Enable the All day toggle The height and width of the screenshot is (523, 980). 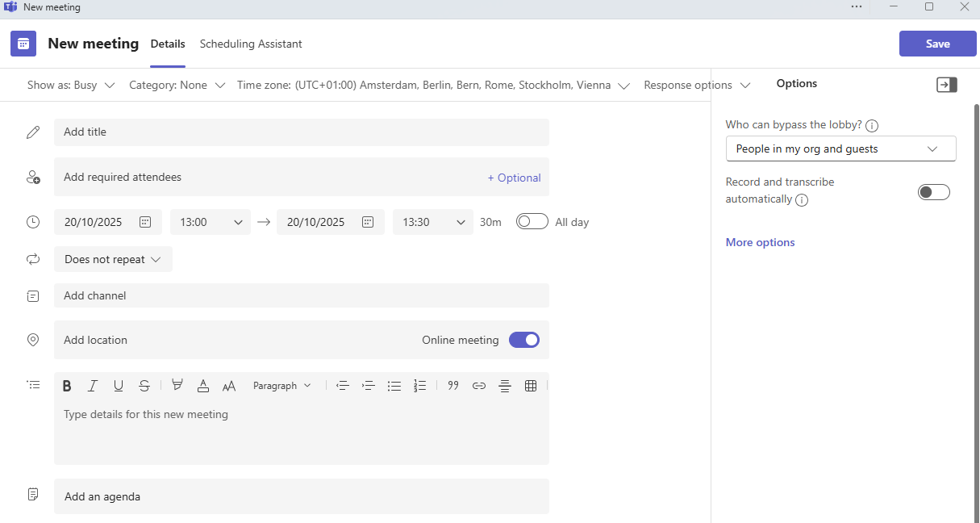[532, 222]
